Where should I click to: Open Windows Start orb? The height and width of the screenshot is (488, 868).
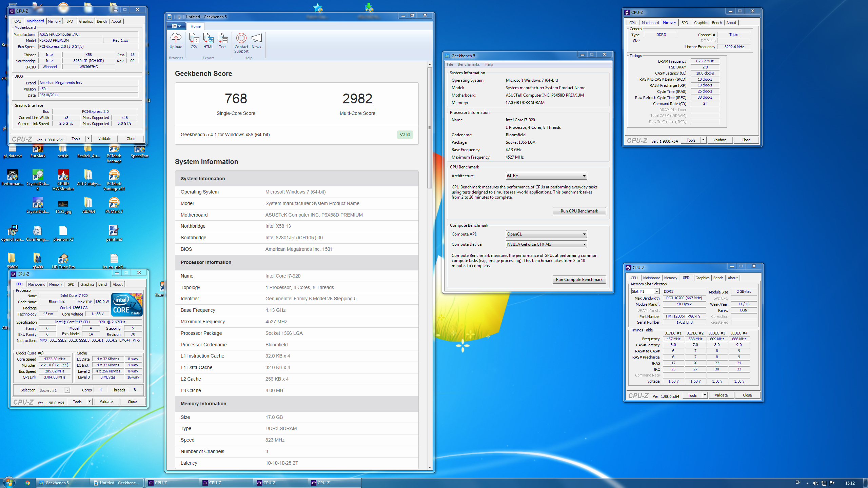tap(9, 483)
